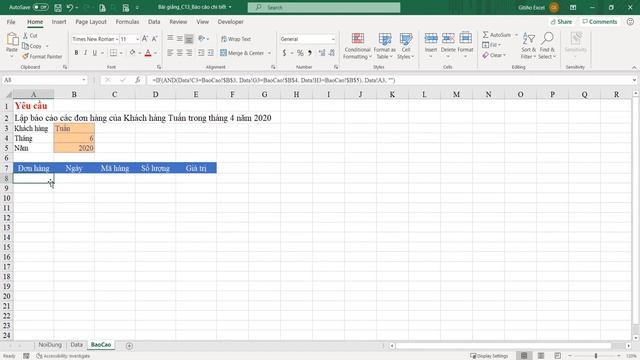Apply Comma Style format

click(x=310, y=53)
